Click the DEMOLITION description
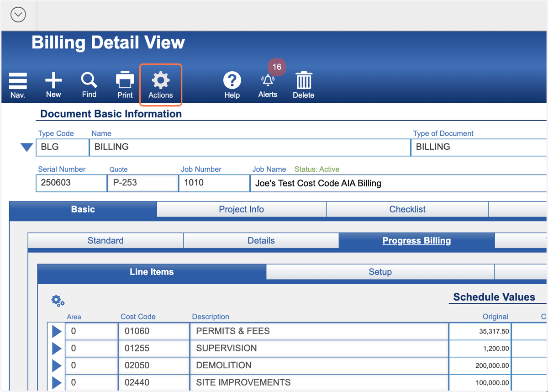This screenshot has height=392, width=548. 319,366
